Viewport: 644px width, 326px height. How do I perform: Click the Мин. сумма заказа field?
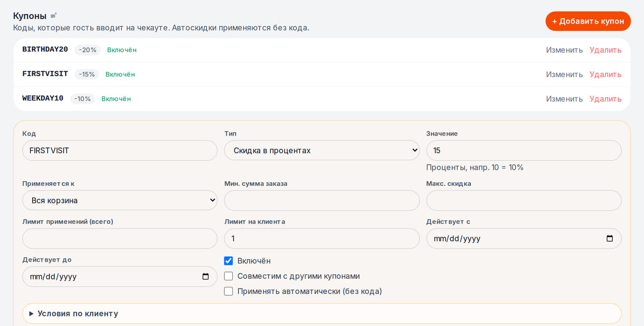coord(322,201)
